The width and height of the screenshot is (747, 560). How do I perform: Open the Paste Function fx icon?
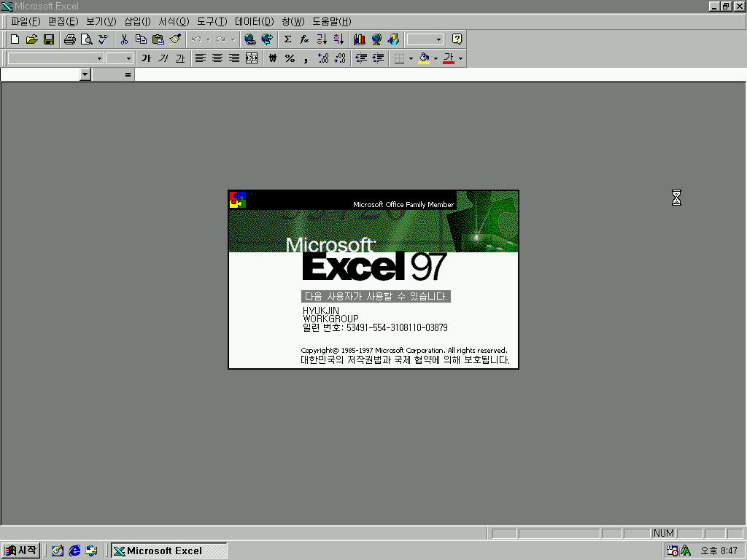coord(304,39)
